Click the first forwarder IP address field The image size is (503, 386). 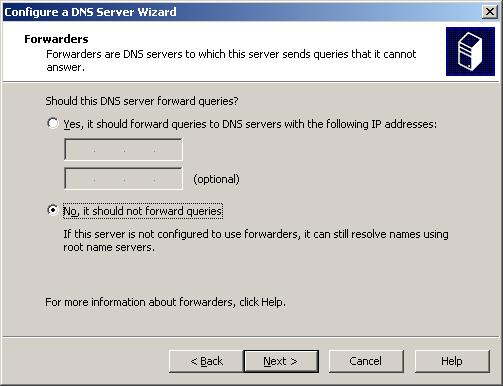[x=123, y=150]
